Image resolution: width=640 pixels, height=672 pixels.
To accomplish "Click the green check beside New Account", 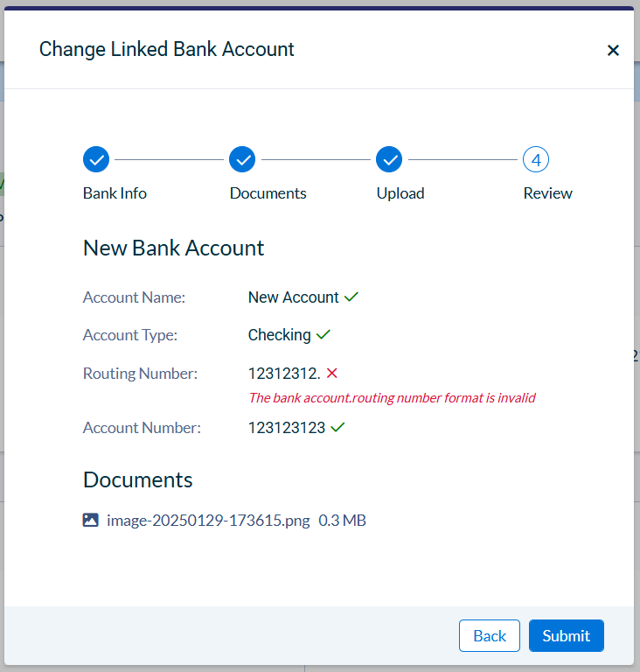I will 351,297.
